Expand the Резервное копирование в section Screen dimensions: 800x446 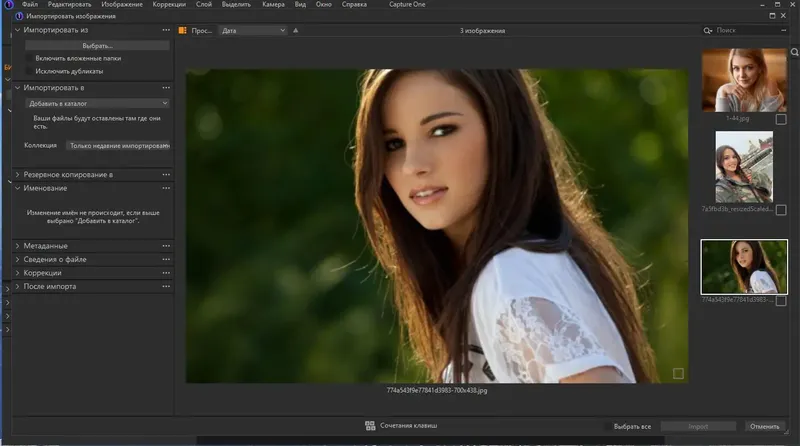pos(18,174)
